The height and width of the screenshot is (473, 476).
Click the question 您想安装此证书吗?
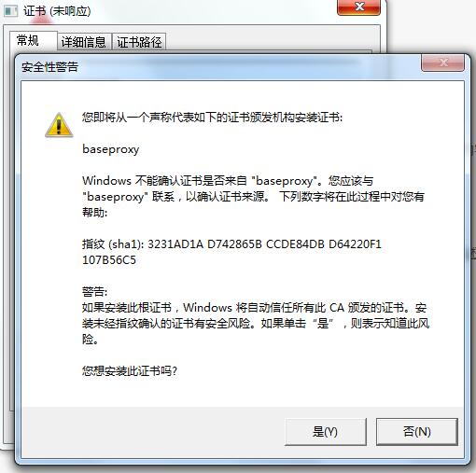pyautogui.click(x=130, y=370)
